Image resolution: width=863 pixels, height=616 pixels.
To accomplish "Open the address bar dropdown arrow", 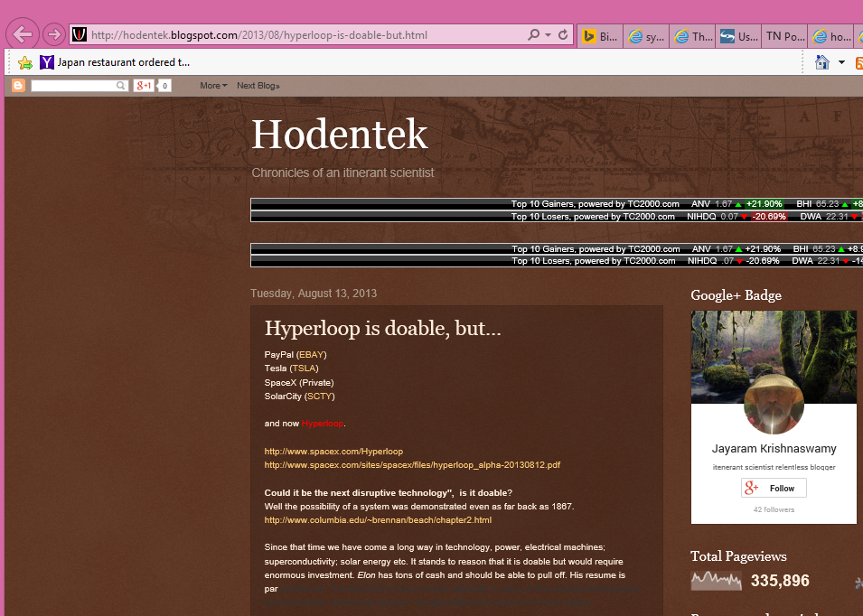I will click(x=548, y=34).
